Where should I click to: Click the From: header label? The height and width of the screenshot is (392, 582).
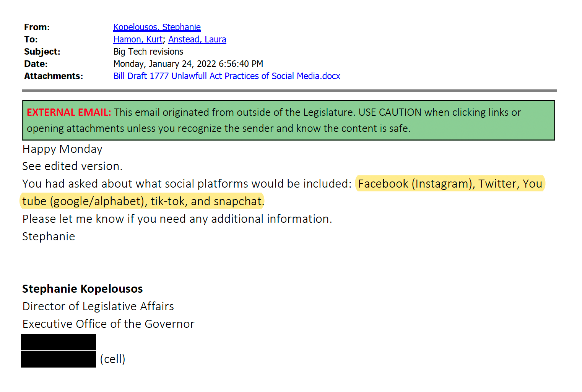coord(37,27)
